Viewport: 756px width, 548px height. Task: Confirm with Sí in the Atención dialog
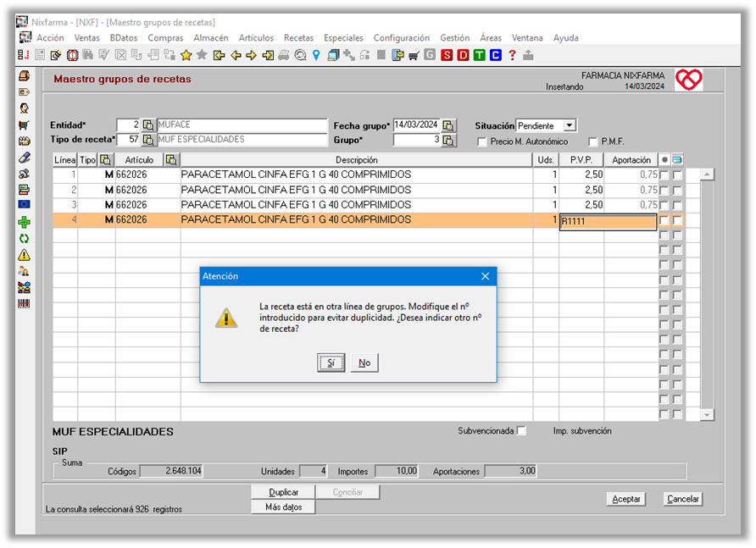[x=331, y=363]
